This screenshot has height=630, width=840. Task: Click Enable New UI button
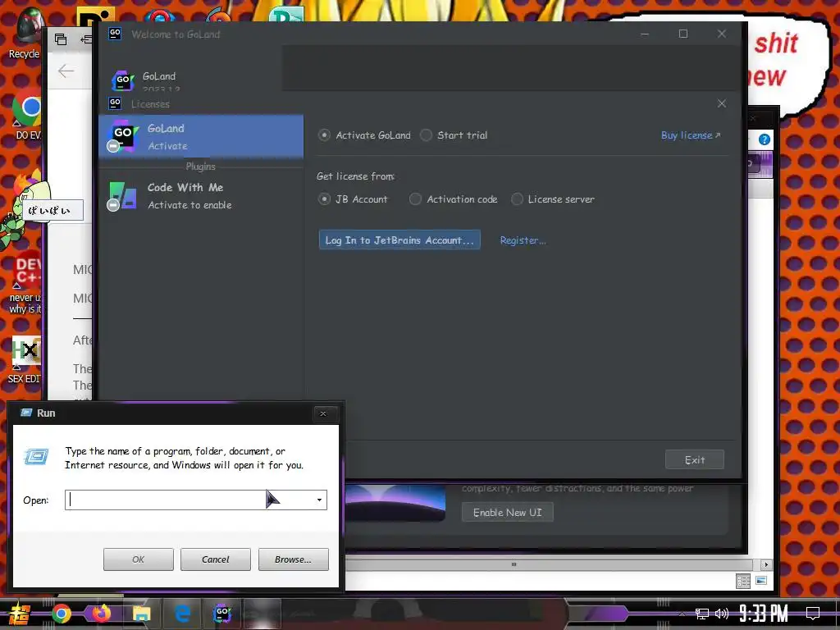tap(507, 513)
